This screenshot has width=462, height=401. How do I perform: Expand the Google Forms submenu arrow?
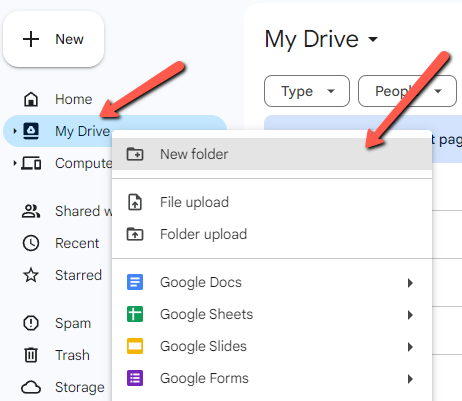pyautogui.click(x=410, y=379)
